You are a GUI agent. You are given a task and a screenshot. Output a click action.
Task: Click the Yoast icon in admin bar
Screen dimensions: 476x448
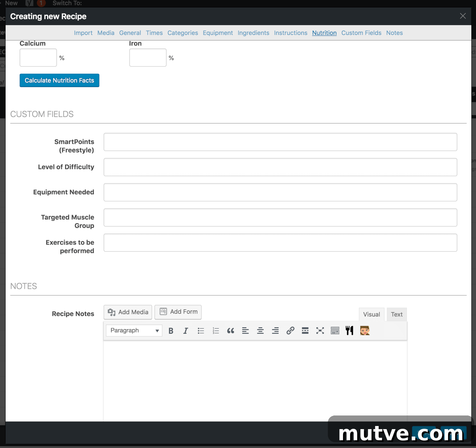pos(29,3)
